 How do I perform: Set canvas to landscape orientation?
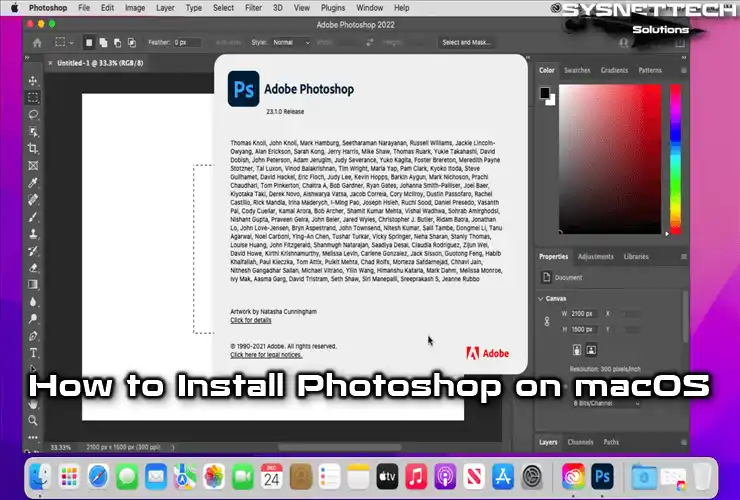pyautogui.click(x=591, y=350)
